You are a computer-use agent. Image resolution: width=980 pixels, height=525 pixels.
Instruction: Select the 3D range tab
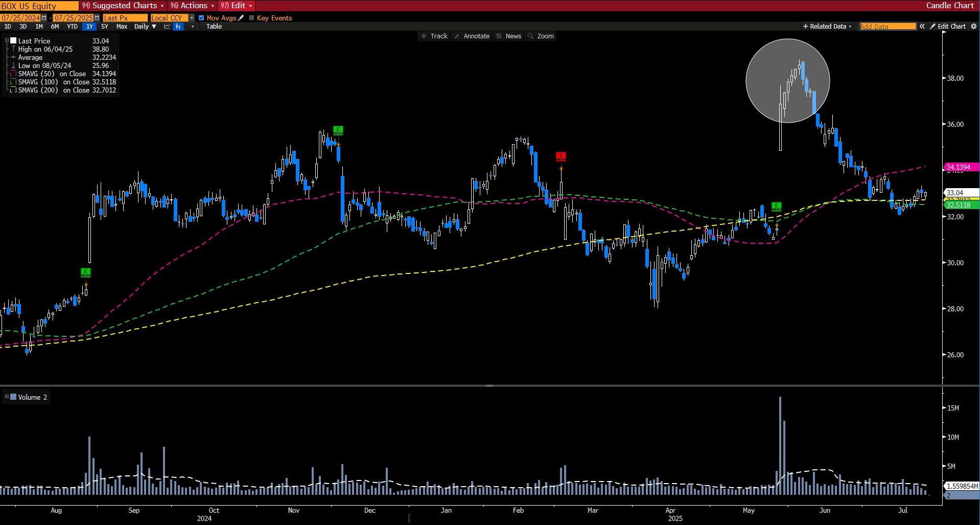pos(23,27)
